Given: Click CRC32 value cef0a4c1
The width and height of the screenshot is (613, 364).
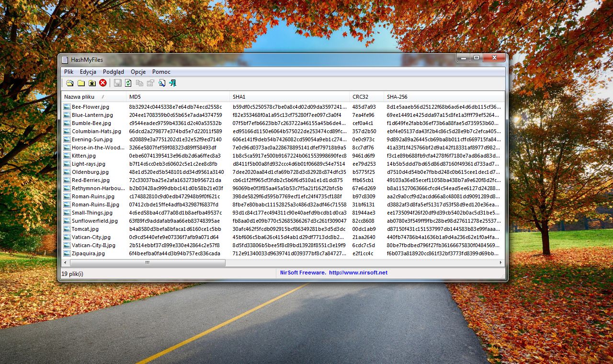Looking at the screenshot, I should coord(363,123).
